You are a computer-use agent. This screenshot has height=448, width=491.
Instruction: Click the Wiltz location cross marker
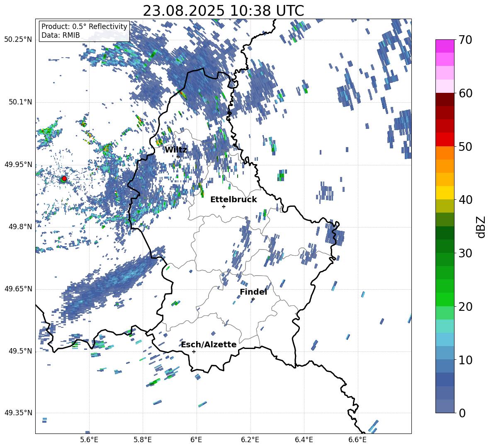point(178,157)
